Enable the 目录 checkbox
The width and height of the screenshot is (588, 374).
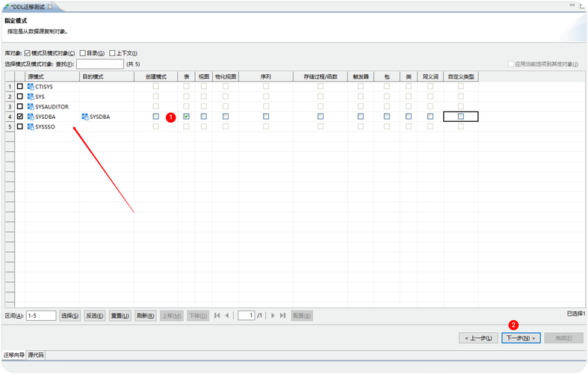click(x=83, y=53)
